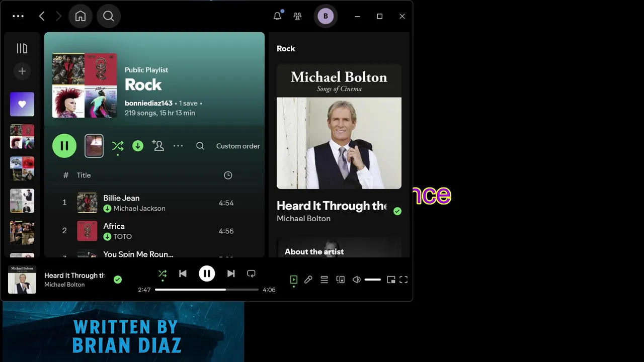Click the 4:06 track length label
This screenshot has height=362, width=644.
pyautogui.click(x=269, y=290)
